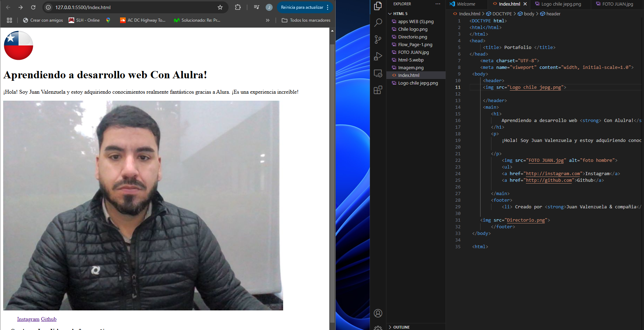Open Chrome media control icon
The height and width of the screenshot is (330, 644).
[x=257, y=7]
